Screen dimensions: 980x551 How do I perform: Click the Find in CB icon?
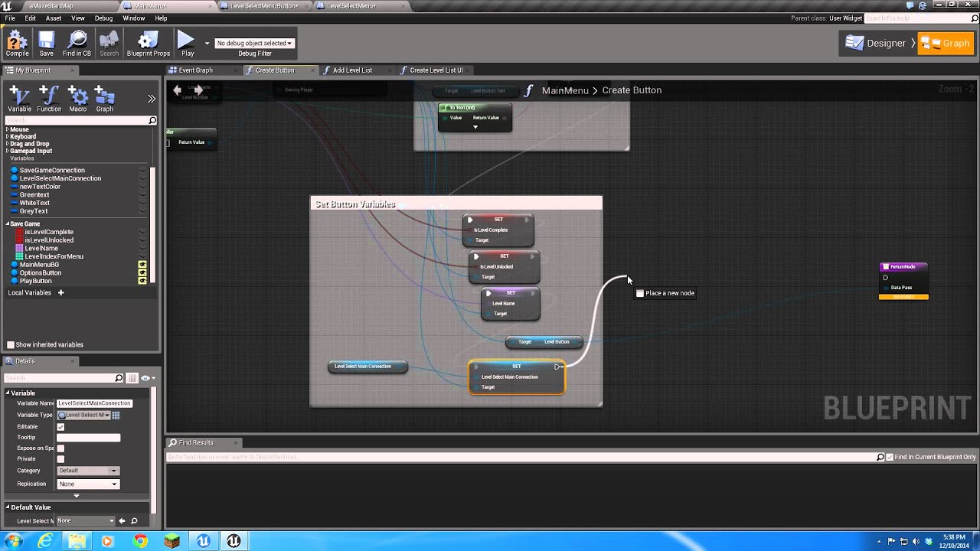pos(77,44)
